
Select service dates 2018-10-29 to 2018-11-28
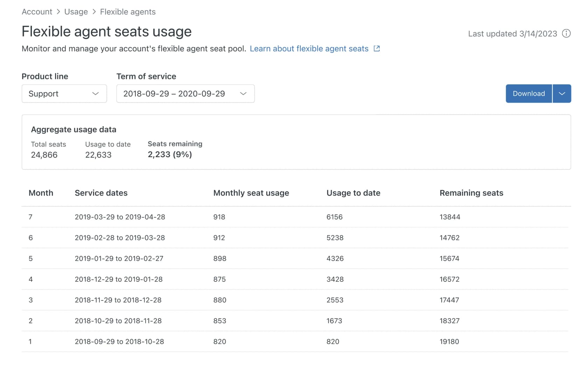(118, 321)
